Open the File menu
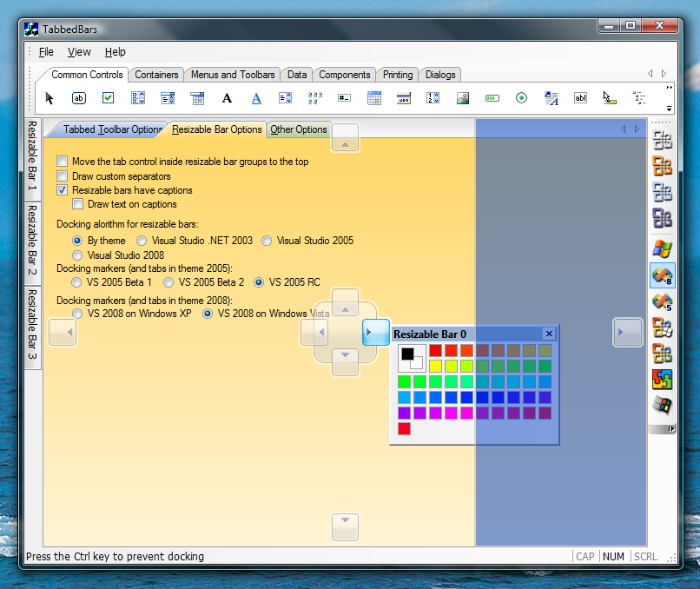Screen dimensions: 700x589 tap(46, 52)
